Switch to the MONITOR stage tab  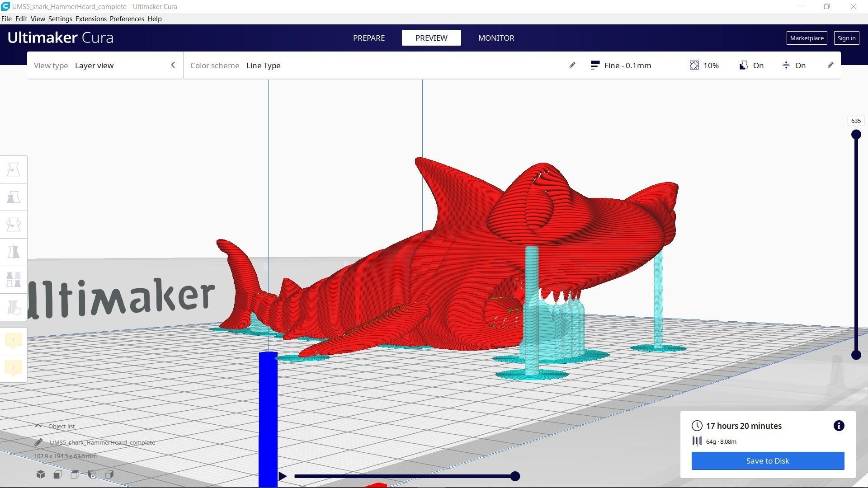coord(496,38)
